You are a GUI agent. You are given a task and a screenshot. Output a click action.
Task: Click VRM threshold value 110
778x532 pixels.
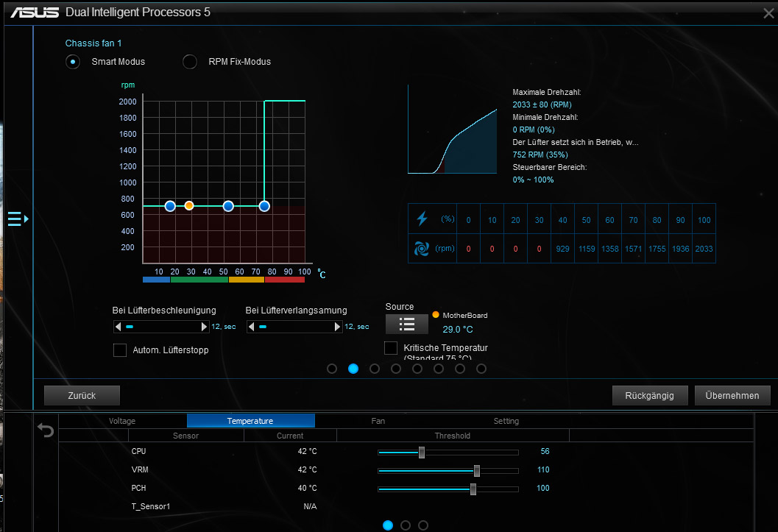pyautogui.click(x=543, y=469)
